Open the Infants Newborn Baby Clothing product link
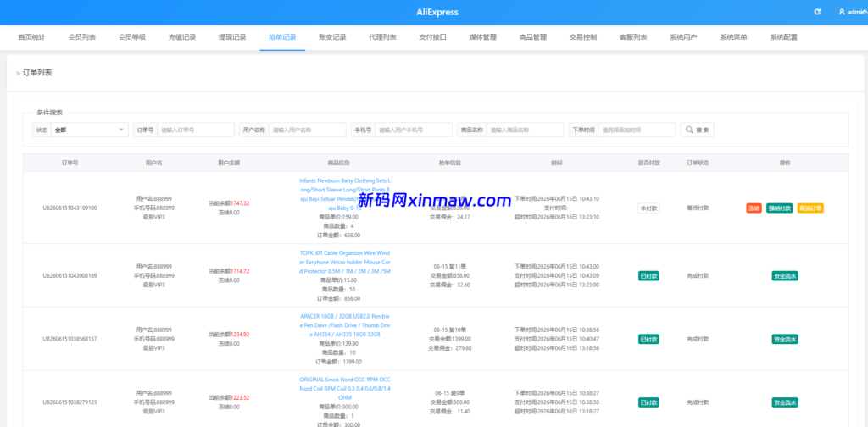Image resolution: width=868 pixels, height=427 pixels. 345,194
